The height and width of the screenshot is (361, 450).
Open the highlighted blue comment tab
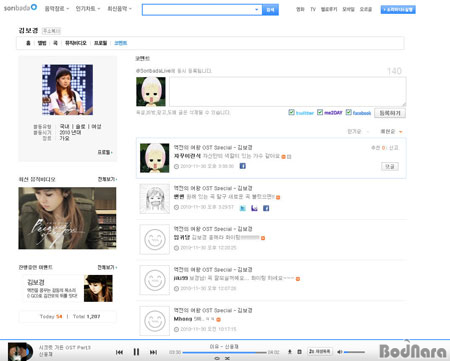[121, 43]
